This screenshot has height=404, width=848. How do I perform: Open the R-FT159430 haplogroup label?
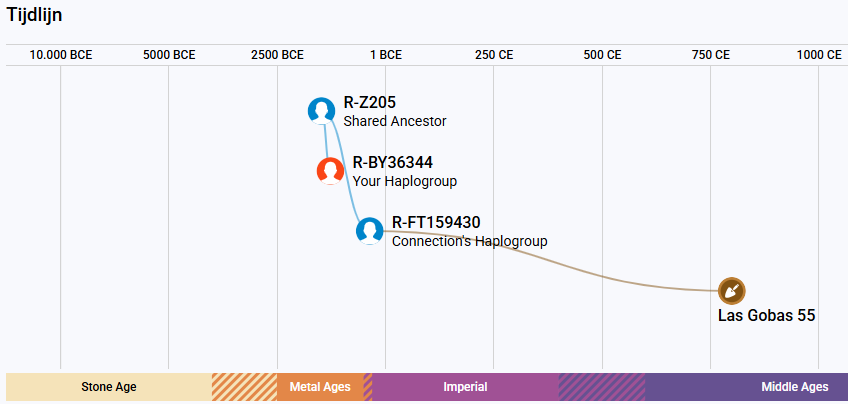click(x=436, y=222)
